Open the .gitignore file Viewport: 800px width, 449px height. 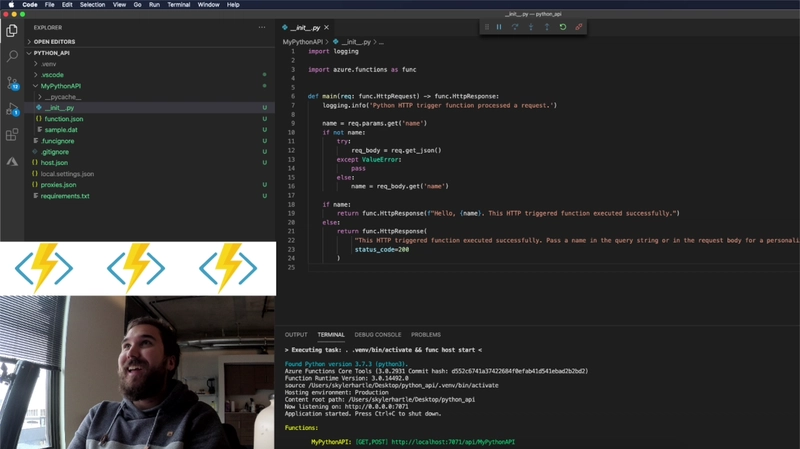pos(55,152)
